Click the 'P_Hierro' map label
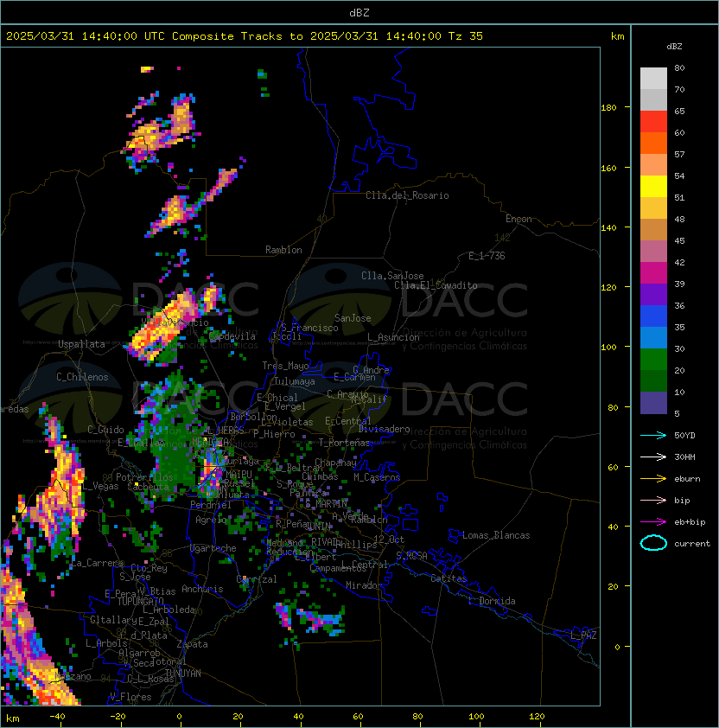719x728 pixels. coord(274,434)
